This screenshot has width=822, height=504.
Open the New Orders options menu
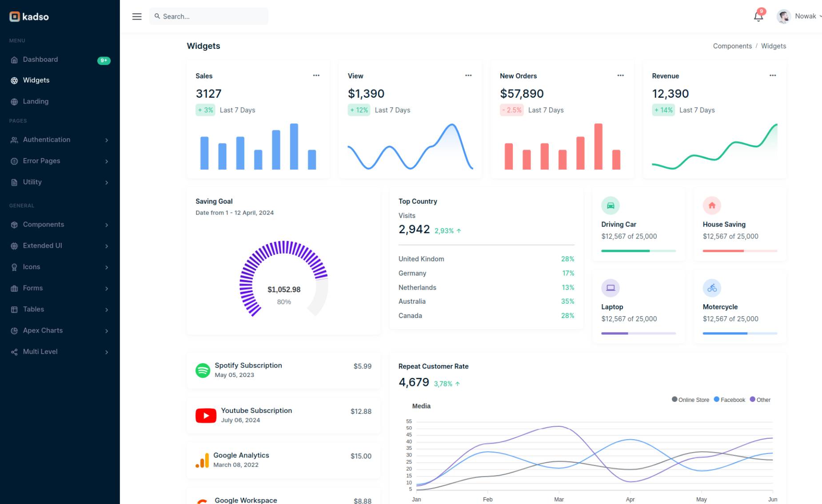(620, 75)
